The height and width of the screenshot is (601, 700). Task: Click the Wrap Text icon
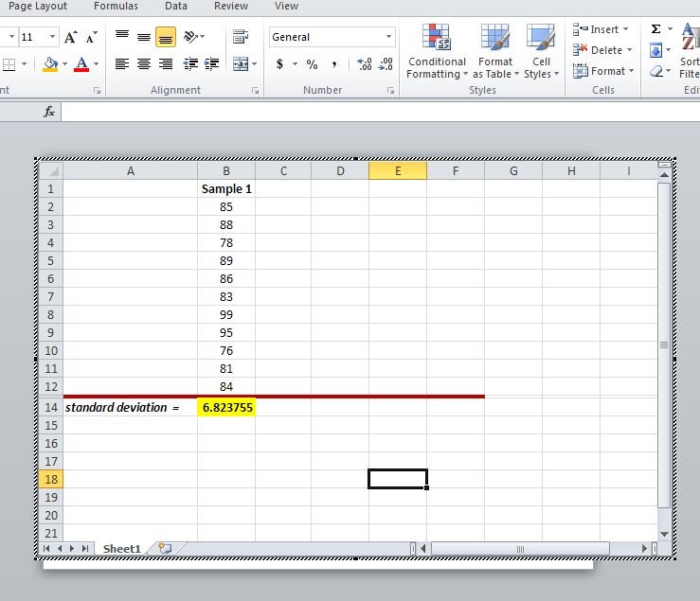point(240,37)
